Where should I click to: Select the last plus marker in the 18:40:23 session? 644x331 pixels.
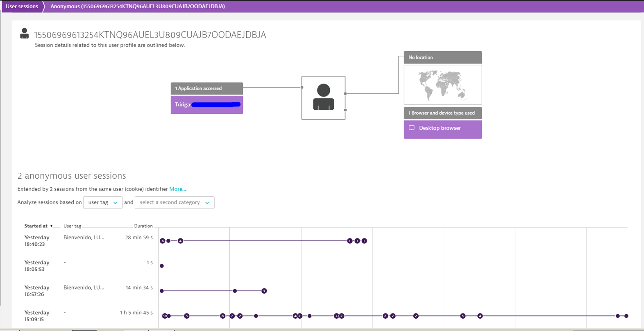pos(364,241)
